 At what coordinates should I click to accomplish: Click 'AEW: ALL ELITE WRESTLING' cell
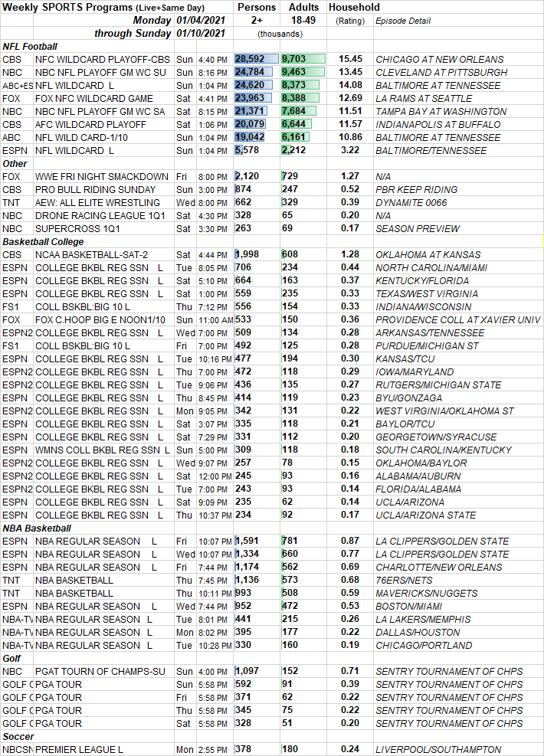click(97, 202)
